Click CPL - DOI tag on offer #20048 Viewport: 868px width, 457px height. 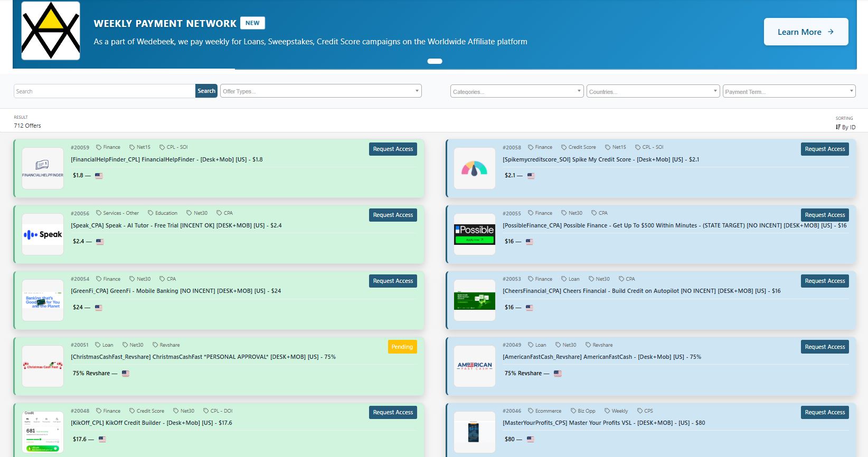click(218, 411)
